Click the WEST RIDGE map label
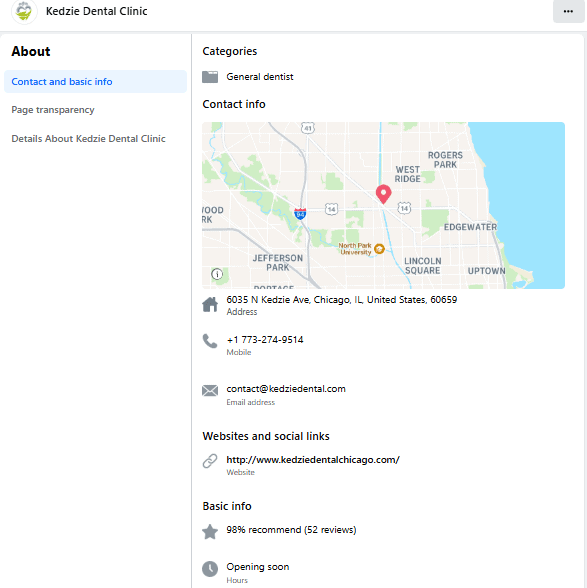Viewport: 587px width, 588px height. [407, 174]
